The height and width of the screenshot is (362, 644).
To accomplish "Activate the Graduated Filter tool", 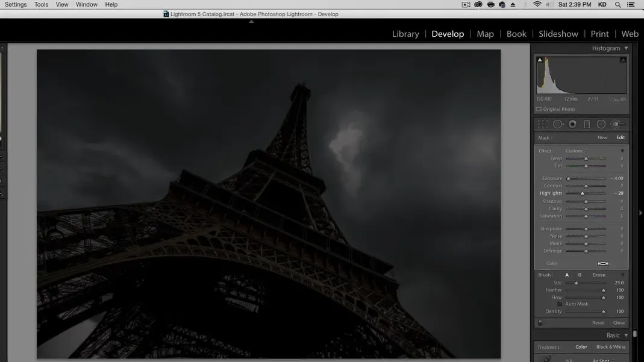I will [x=587, y=124].
